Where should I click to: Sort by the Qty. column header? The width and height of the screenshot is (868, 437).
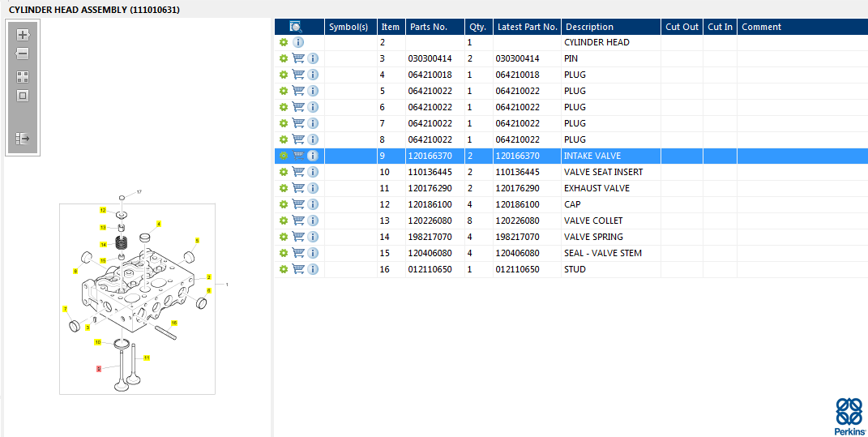tap(479, 27)
